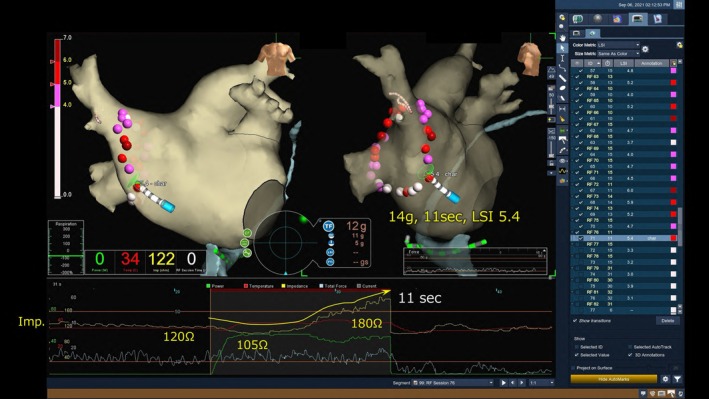Viewport: 709px width, 399px height.
Task: Select the distance measurement tool icon
Action: (562, 109)
